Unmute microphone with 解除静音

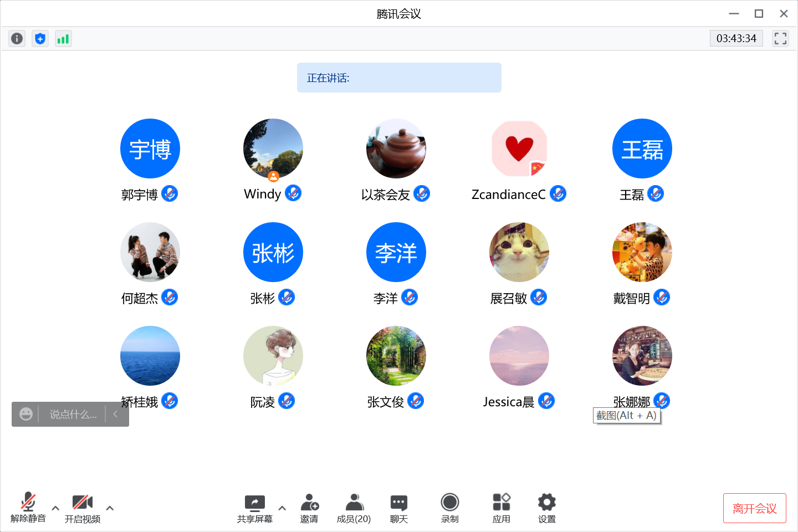click(x=28, y=508)
